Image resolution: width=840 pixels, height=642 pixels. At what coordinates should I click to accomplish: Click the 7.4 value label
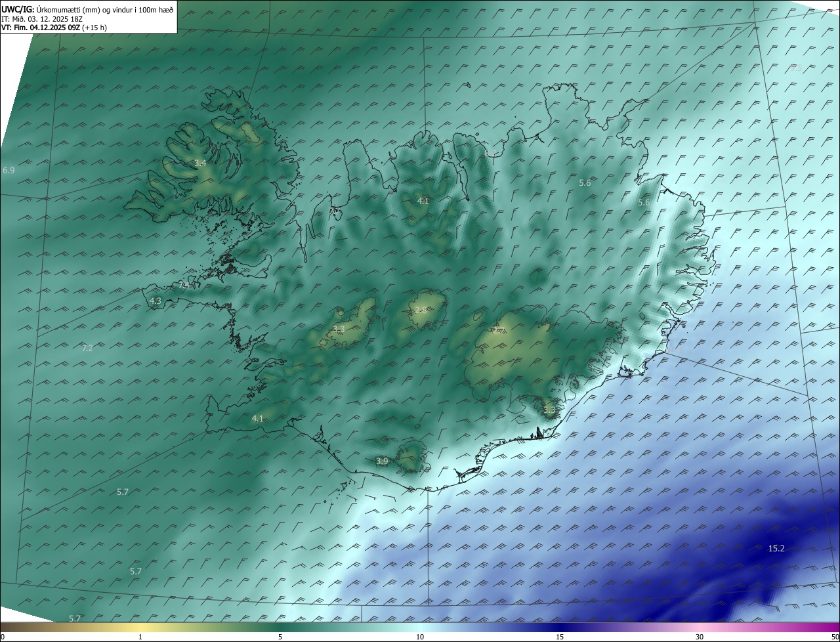[x=184, y=286]
